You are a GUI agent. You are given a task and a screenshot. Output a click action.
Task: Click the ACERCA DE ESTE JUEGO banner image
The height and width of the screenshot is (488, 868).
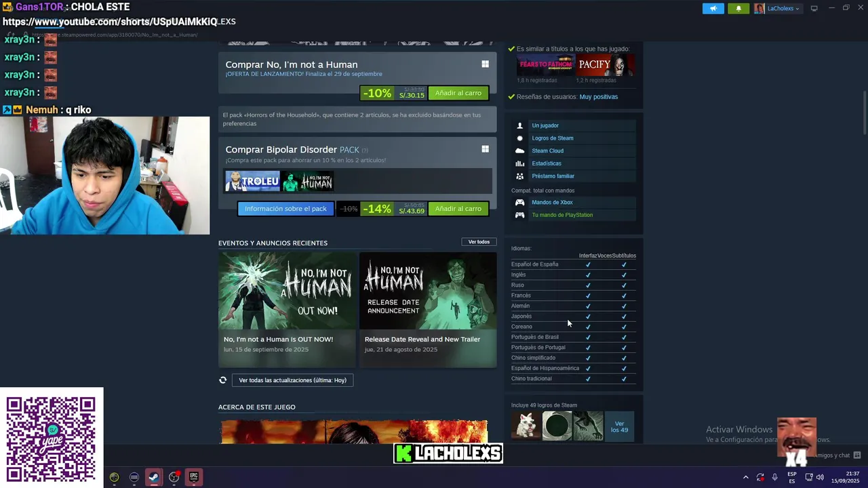click(354, 432)
